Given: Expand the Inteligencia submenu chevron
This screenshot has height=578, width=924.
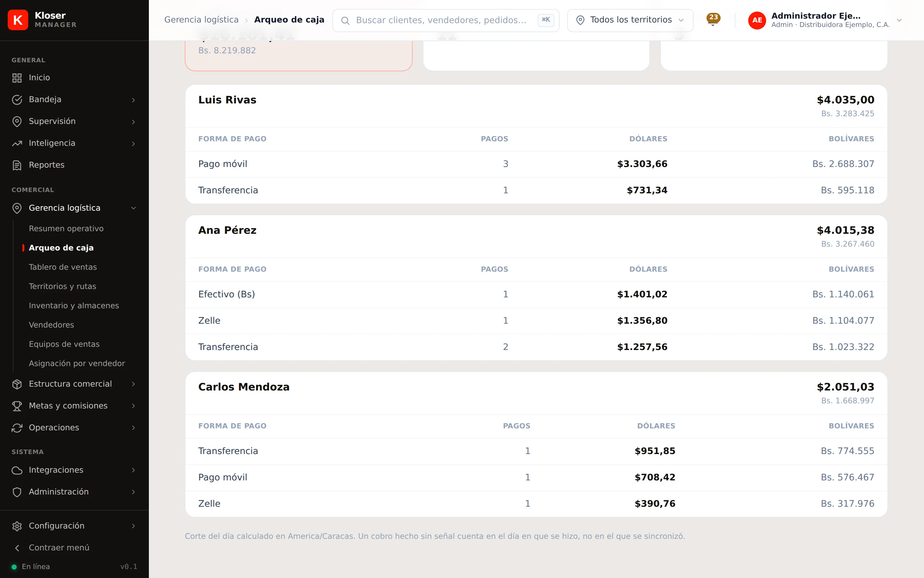Looking at the screenshot, I should pyautogui.click(x=133, y=143).
